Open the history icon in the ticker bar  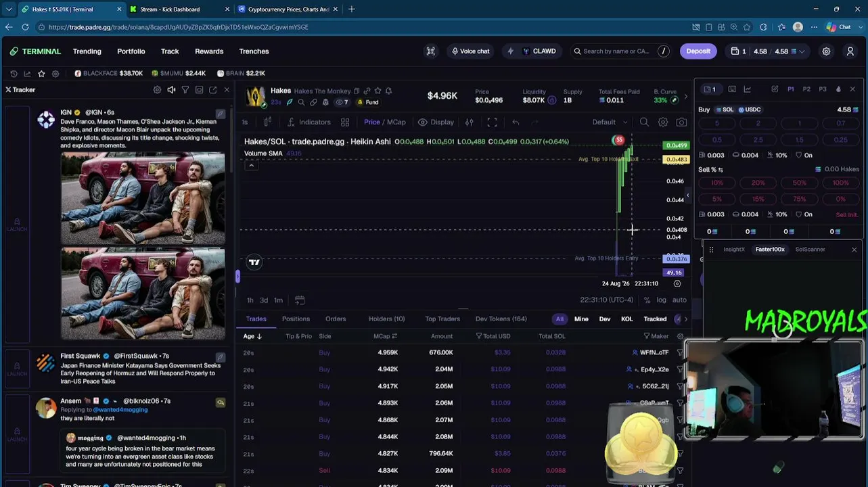pos(14,73)
